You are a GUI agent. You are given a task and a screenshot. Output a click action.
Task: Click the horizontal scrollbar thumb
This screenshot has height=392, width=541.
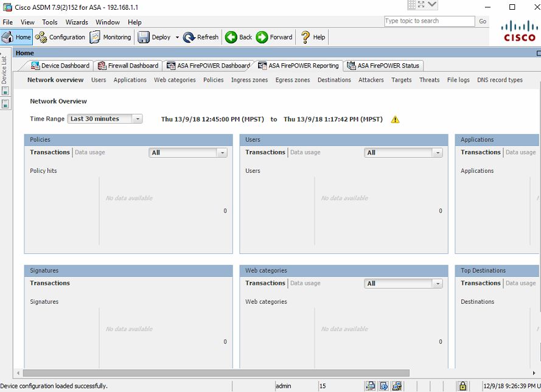[x=216, y=373]
